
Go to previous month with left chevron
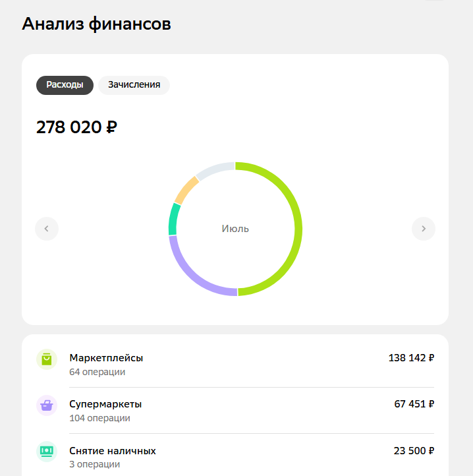(x=47, y=229)
